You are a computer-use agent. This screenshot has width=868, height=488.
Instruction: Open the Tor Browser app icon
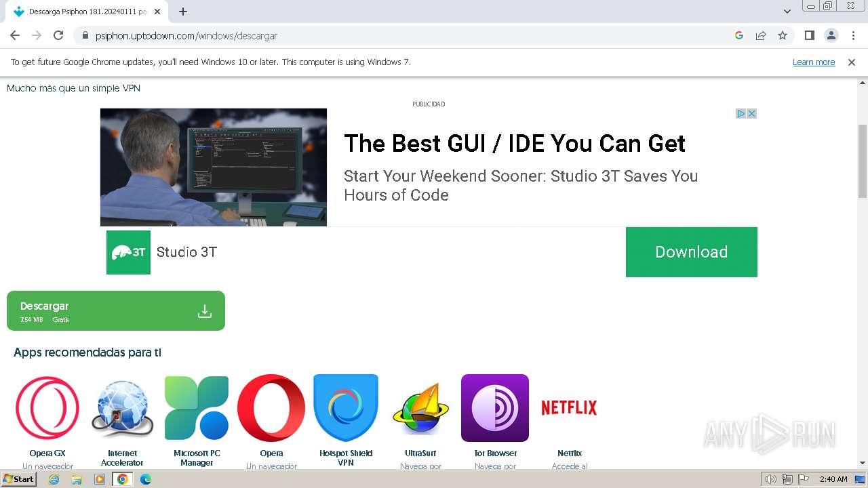[x=495, y=408]
